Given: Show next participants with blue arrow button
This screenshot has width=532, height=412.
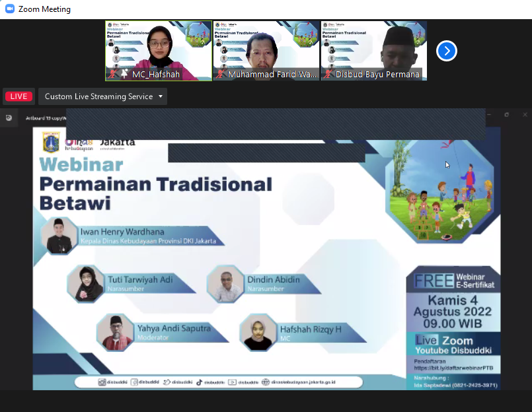Looking at the screenshot, I should point(447,51).
